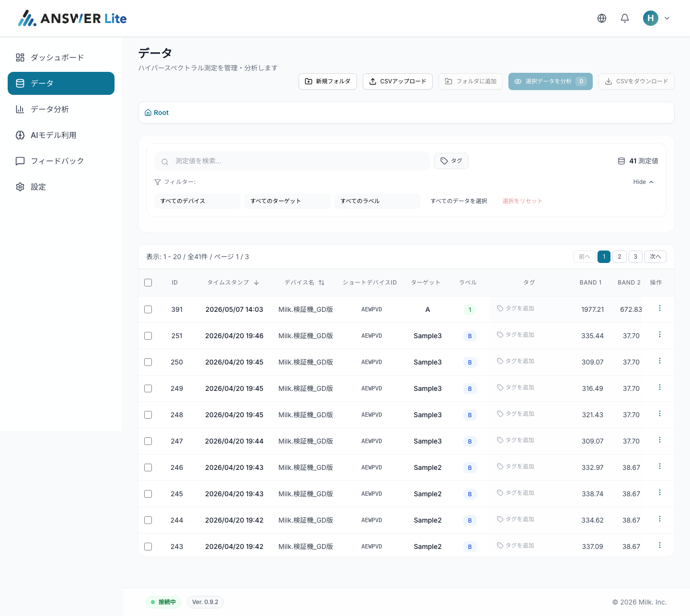
Task: Click the Ver. 0.9.2 badge
Action: (205, 602)
